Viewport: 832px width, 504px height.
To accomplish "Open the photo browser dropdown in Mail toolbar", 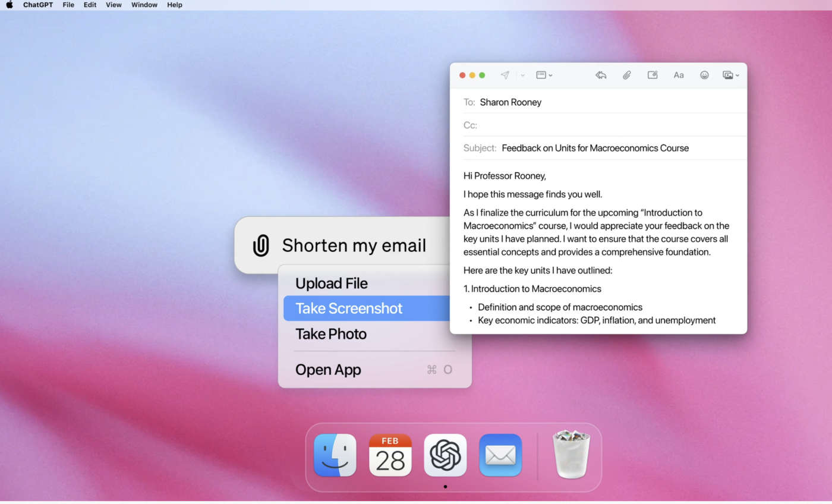I will [731, 75].
